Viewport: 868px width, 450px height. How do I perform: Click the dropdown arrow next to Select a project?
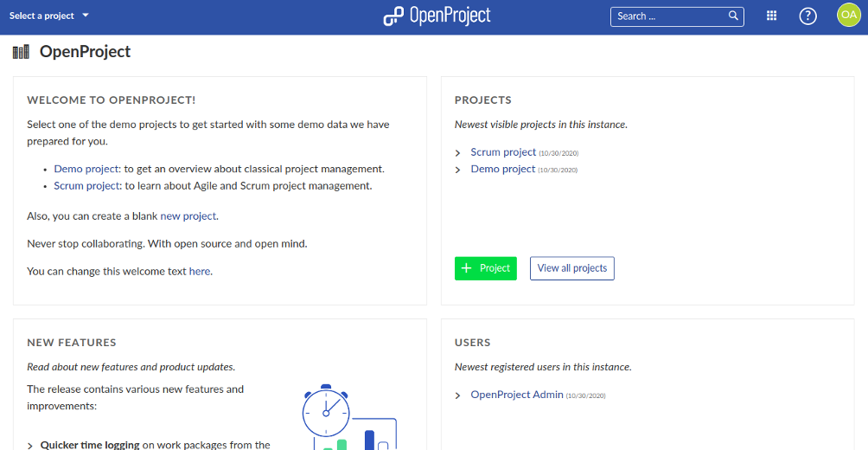(86, 16)
